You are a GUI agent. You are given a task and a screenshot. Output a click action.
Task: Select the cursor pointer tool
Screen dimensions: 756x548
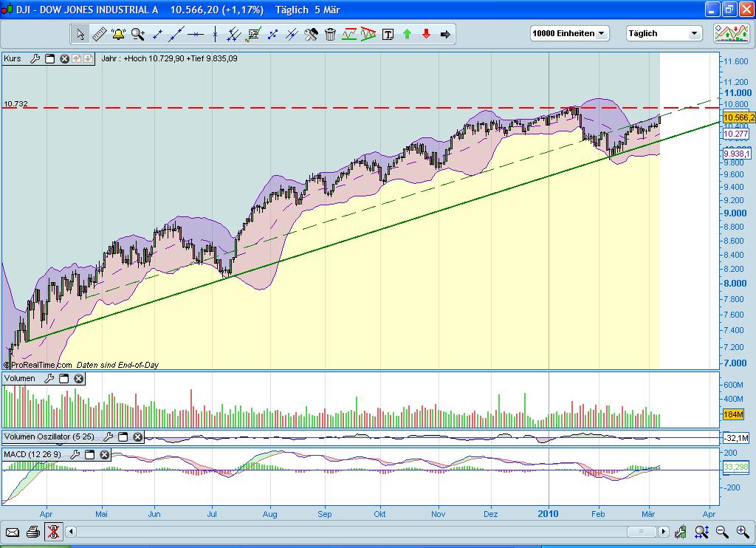coord(80,34)
